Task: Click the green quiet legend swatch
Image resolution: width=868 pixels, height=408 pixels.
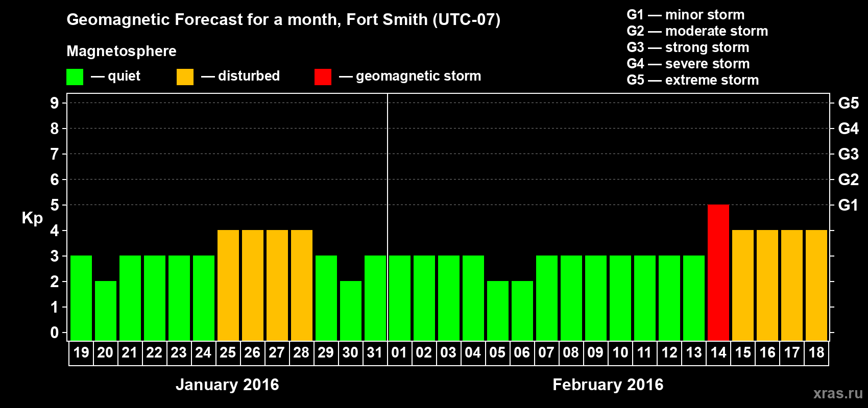Action: [x=75, y=77]
